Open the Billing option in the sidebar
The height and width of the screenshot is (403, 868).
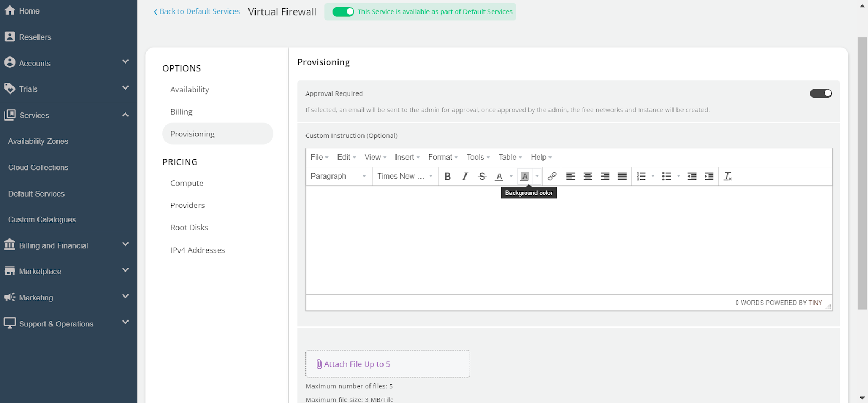point(181,112)
